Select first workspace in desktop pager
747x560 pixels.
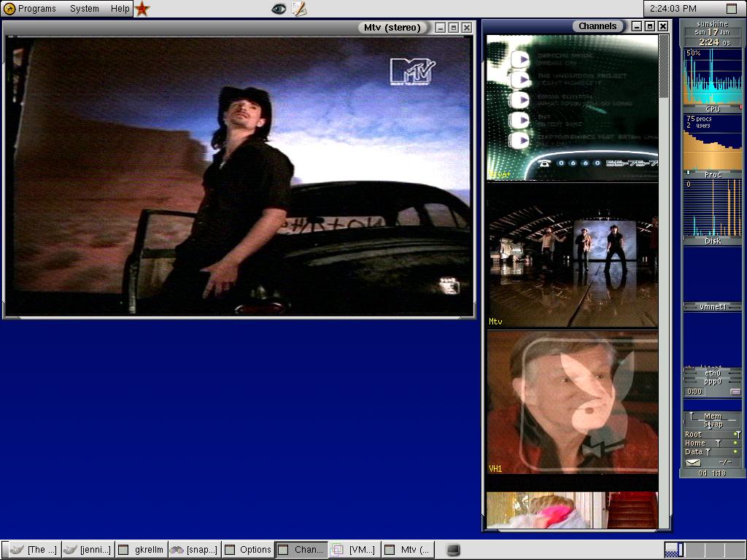point(670,550)
